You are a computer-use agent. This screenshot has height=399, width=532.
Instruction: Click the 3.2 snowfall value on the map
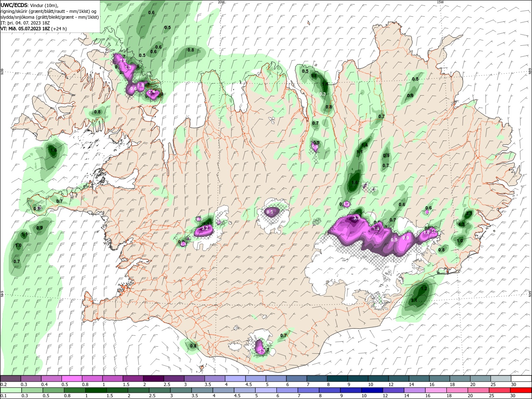click(x=204, y=229)
